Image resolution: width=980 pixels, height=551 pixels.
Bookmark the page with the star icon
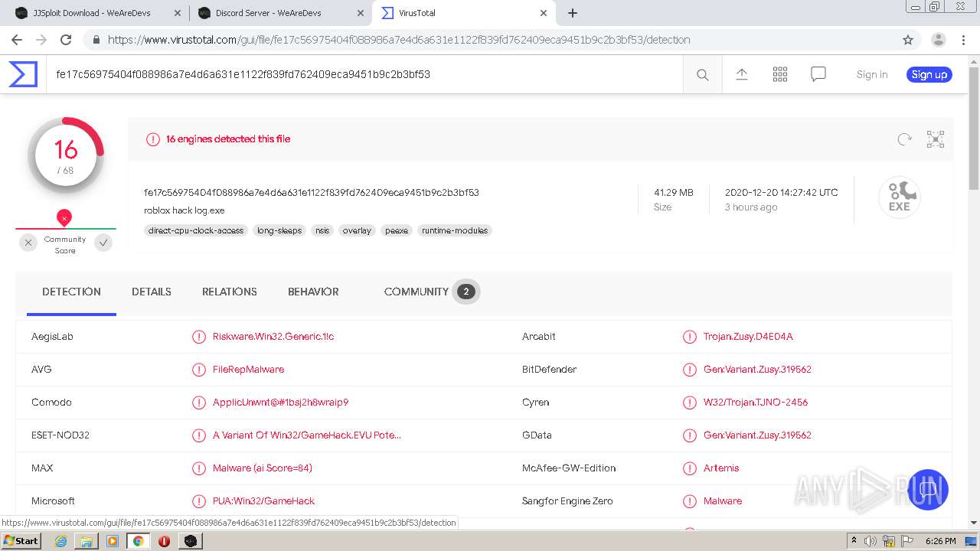(908, 40)
